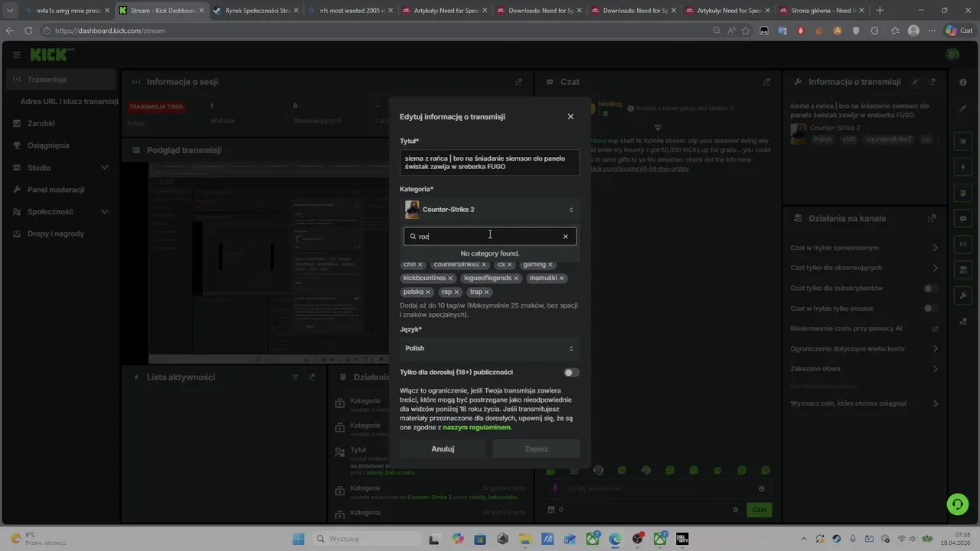
Task: Remove the cs tag
Action: [x=509, y=265]
